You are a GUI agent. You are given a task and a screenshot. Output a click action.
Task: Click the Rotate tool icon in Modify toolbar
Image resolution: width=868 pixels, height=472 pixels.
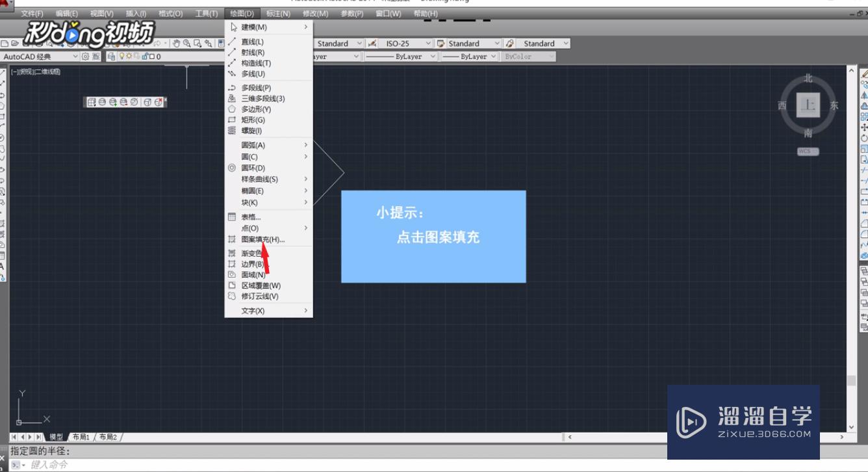point(864,138)
